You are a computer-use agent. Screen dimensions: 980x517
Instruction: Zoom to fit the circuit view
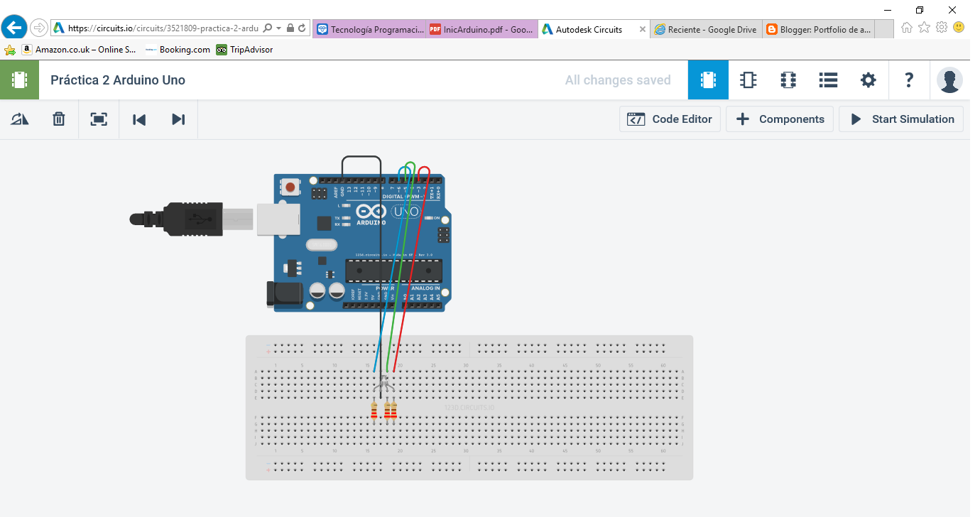point(98,119)
